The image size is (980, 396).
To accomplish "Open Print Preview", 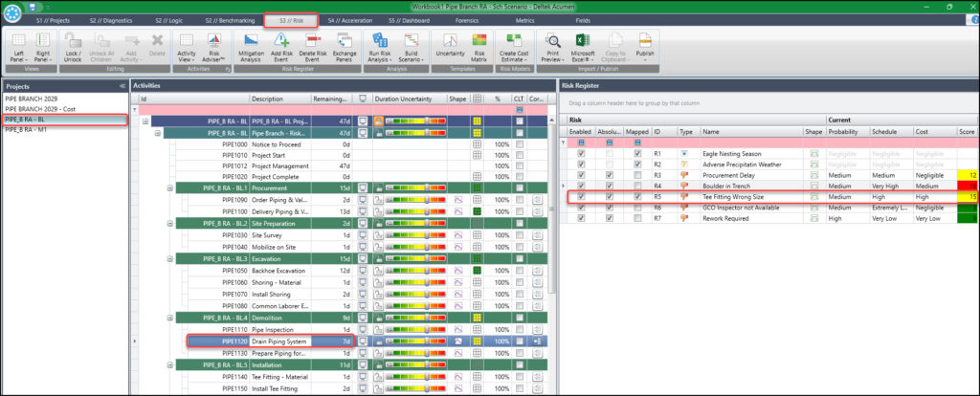I will click(552, 46).
